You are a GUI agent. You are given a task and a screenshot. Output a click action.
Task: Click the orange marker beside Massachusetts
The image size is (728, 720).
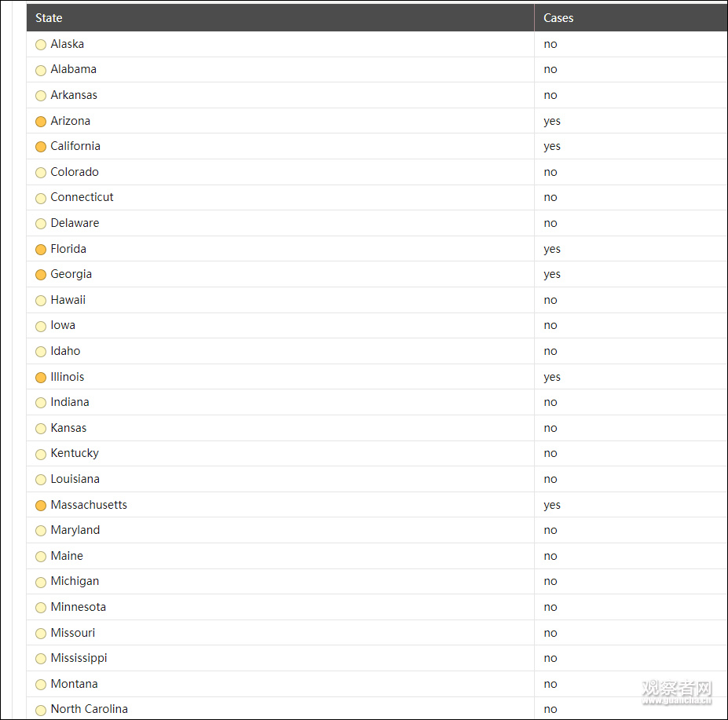41,506
